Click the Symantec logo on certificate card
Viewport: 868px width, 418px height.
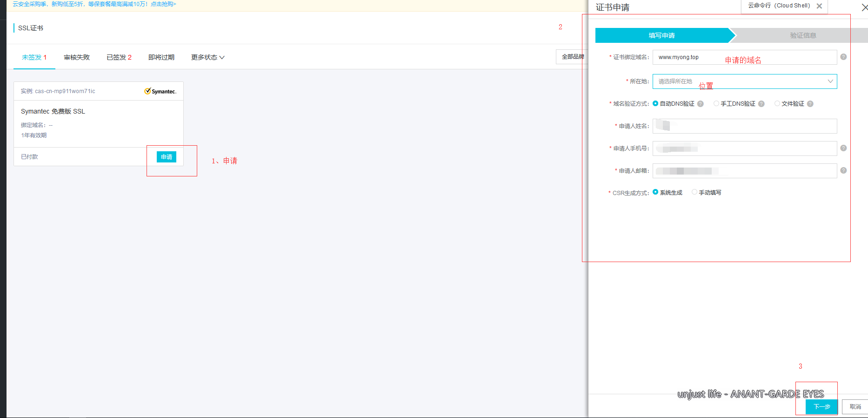(160, 91)
